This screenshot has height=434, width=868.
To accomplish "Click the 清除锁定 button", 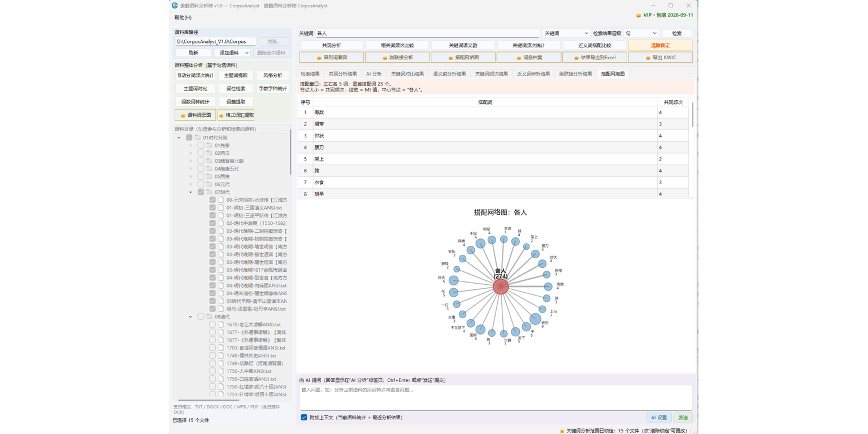I will point(660,45).
